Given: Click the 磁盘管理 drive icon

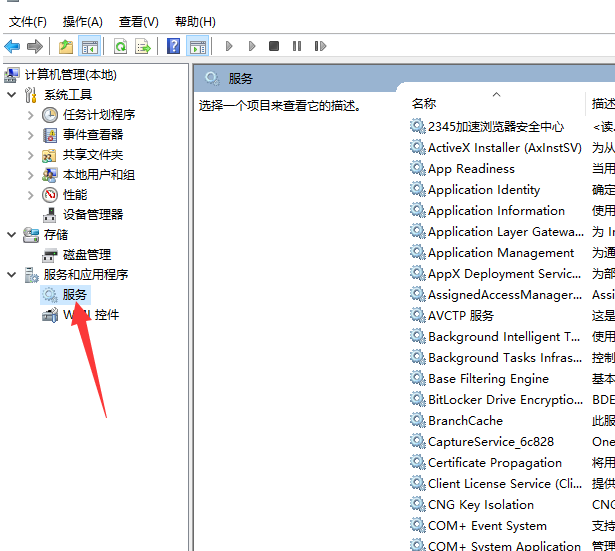Looking at the screenshot, I should [49, 255].
